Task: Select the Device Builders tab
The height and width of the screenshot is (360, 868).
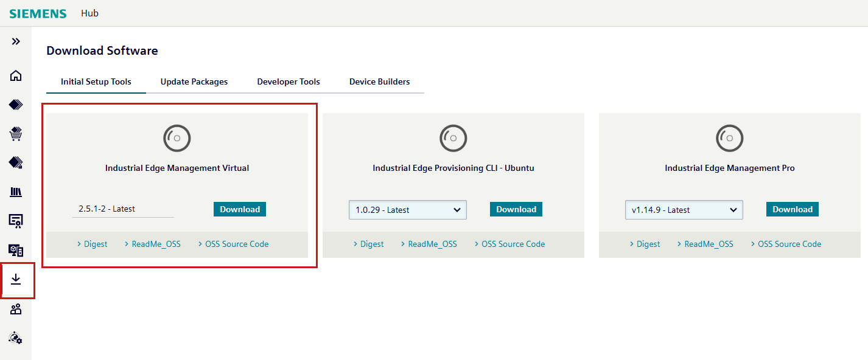Action: tap(379, 81)
